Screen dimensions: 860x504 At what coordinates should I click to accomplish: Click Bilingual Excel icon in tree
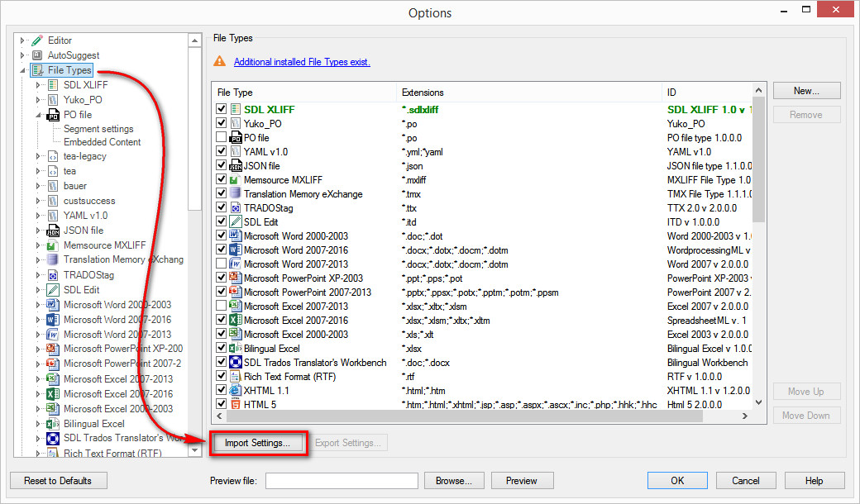tap(53, 424)
